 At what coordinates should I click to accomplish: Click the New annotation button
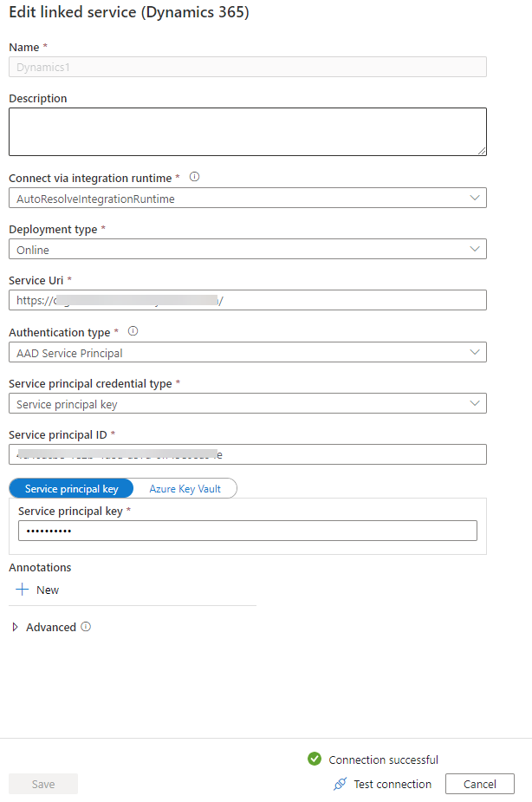(x=38, y=590)
